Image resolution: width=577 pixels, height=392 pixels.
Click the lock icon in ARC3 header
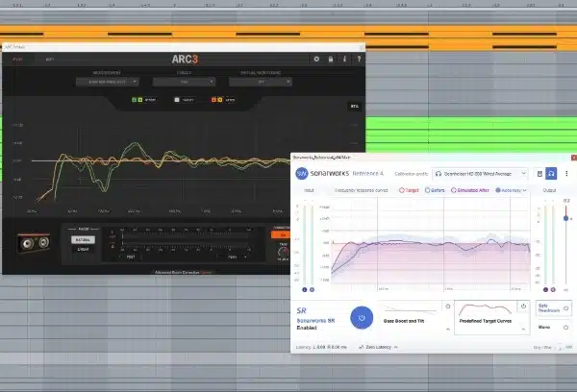[331, 59]
